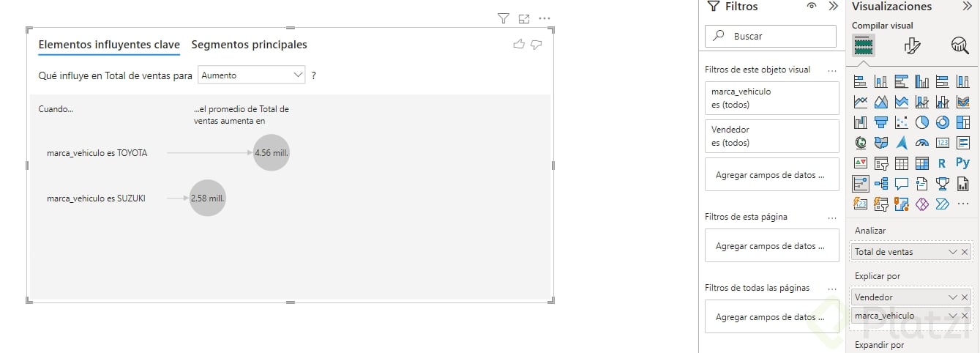Enable focus mode for the visual
Image resolution: width=980 pixels, height=353 pixels.
[523, 18]
